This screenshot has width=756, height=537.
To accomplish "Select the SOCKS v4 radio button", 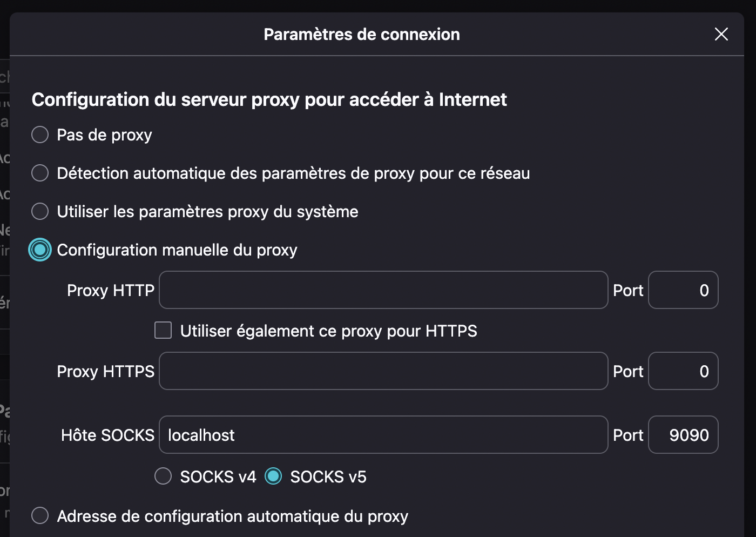I will click(x=163, y=476).
